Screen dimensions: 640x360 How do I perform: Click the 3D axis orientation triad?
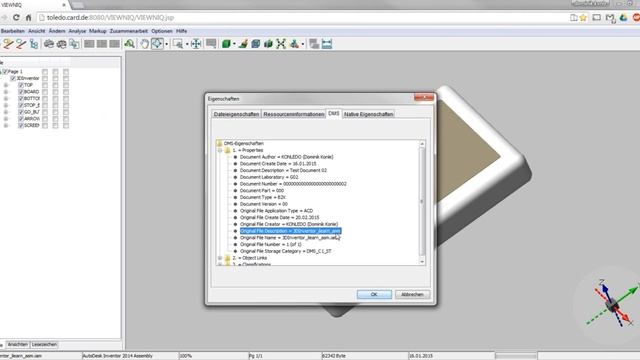tap(612, 303)
